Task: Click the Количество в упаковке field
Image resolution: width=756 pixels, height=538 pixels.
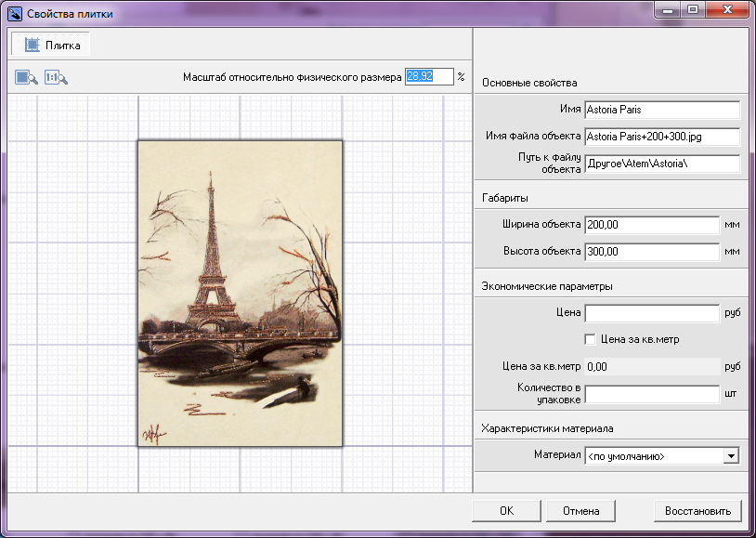Action: (x=652, y=393)
